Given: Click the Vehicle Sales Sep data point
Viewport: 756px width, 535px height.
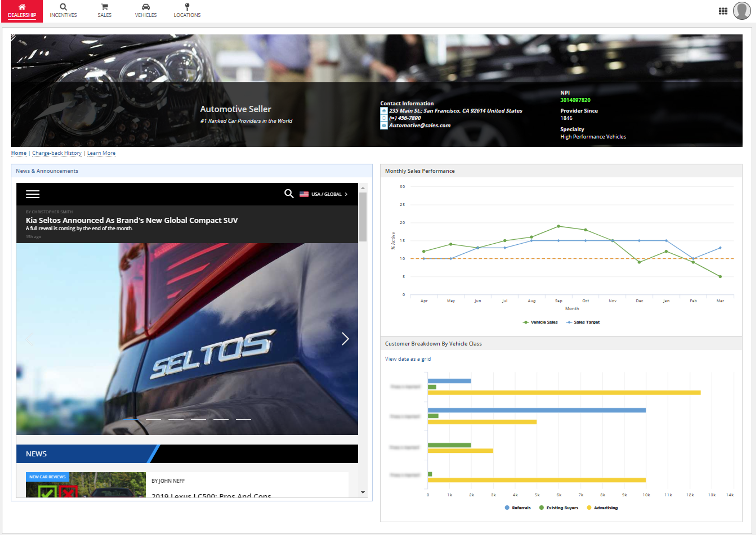Looking at the screenshot, I should (558, 226).
